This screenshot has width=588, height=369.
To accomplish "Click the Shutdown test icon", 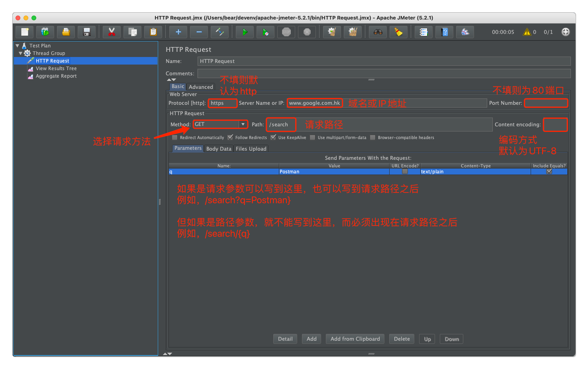I will (x=307, y=32).
